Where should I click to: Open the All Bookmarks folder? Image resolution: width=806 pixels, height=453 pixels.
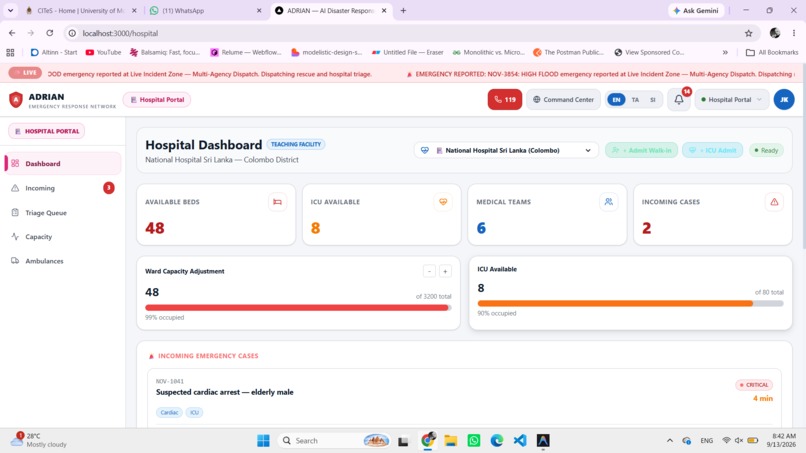pos(772,52)
